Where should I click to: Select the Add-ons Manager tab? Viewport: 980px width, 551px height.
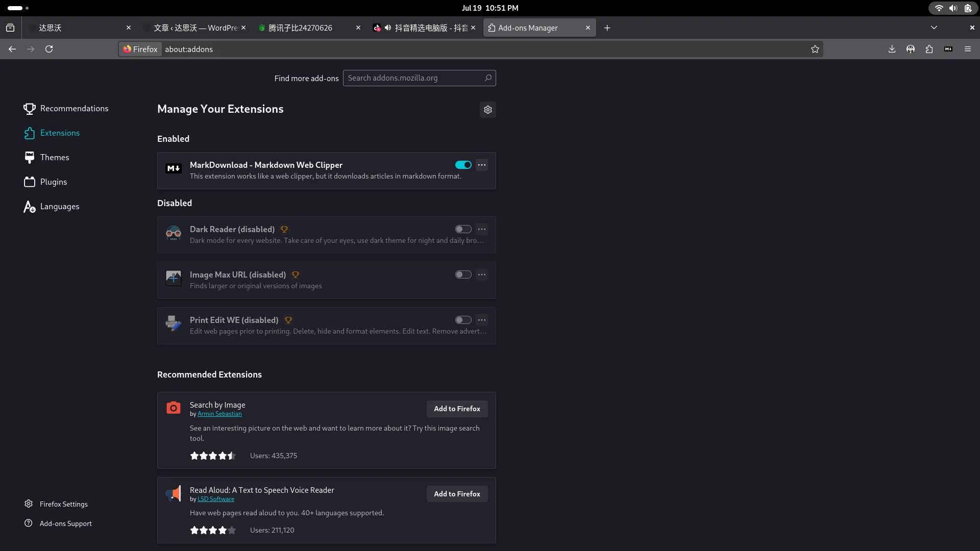point(540,28)
